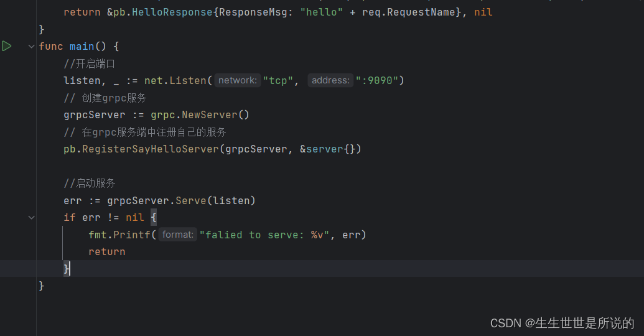Click 'err :=' variable declaration
Image resolution: width=644 pixels, height=336 pixels.
[x=82, y=201]
